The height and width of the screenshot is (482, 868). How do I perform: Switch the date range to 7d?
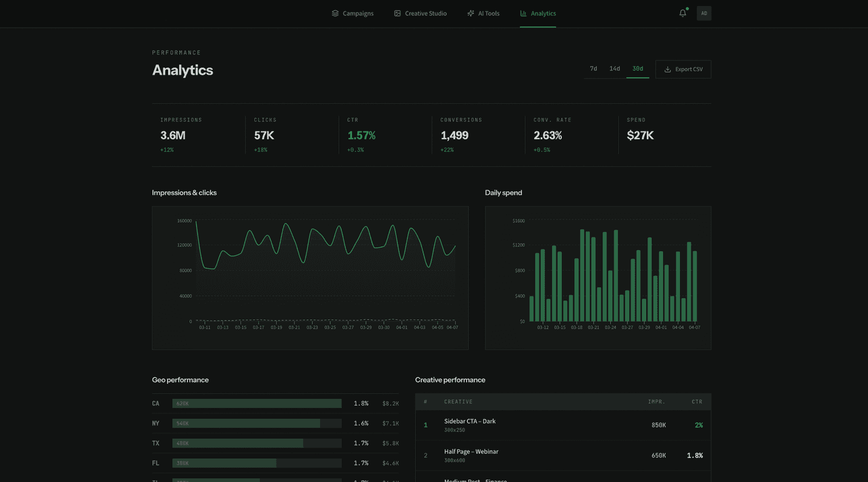click(593, 69)
